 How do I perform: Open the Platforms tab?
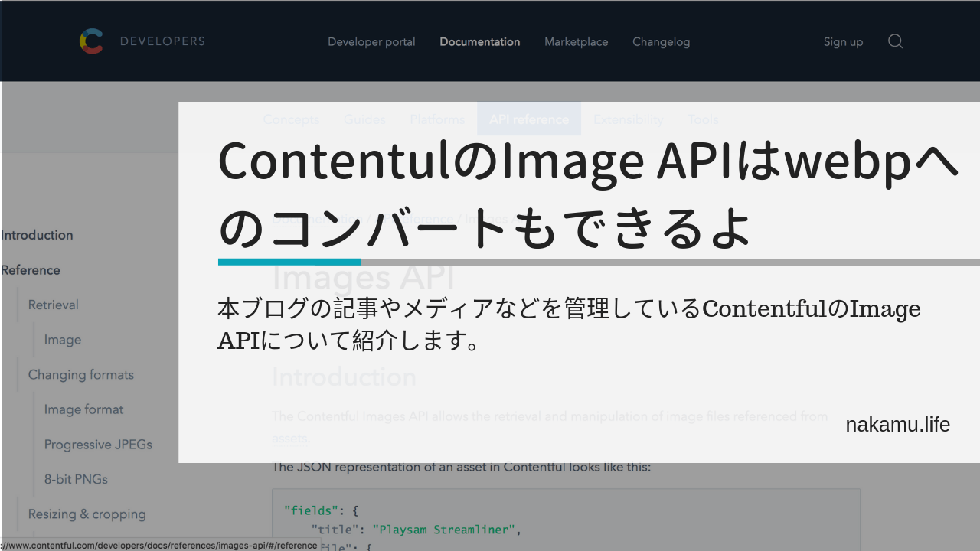click(436, 119)
